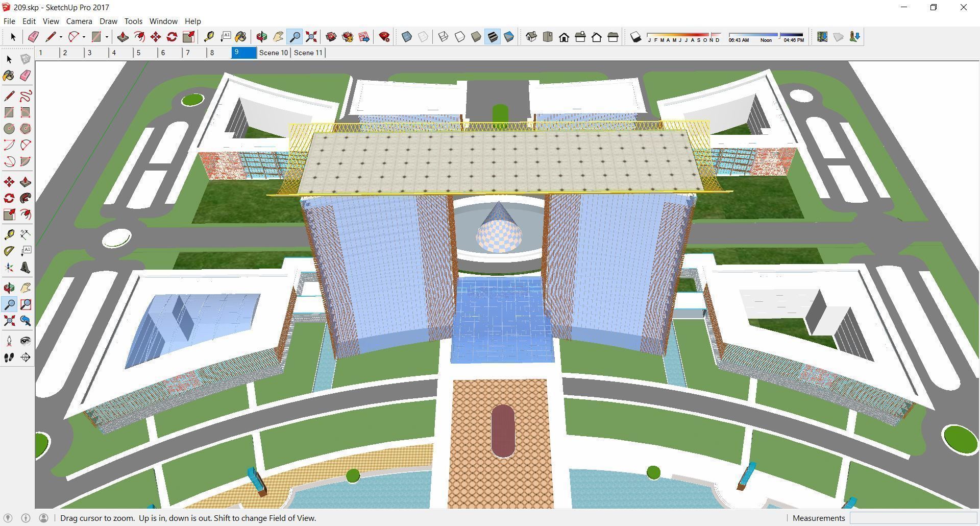This screenshot has height=526, width=980.
Task: Click the Add Location map icon
Action: coord(822,37)
